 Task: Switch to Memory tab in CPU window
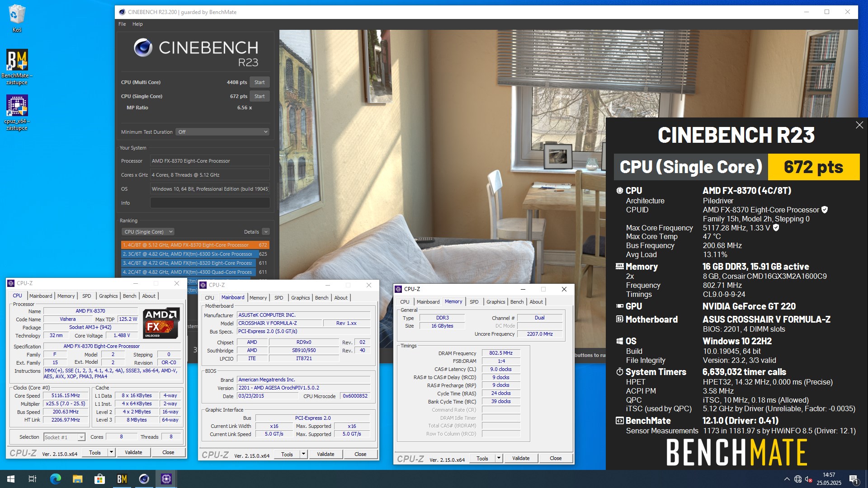(x=66, y=296)
